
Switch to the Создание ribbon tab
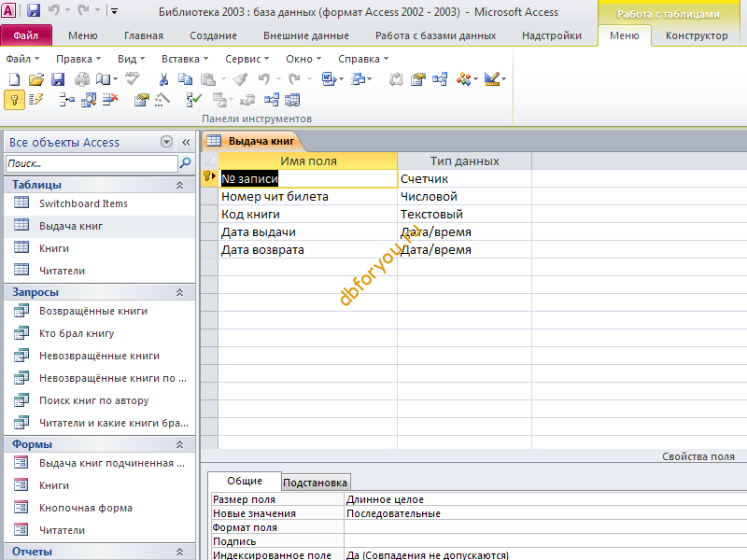point(213,35)
